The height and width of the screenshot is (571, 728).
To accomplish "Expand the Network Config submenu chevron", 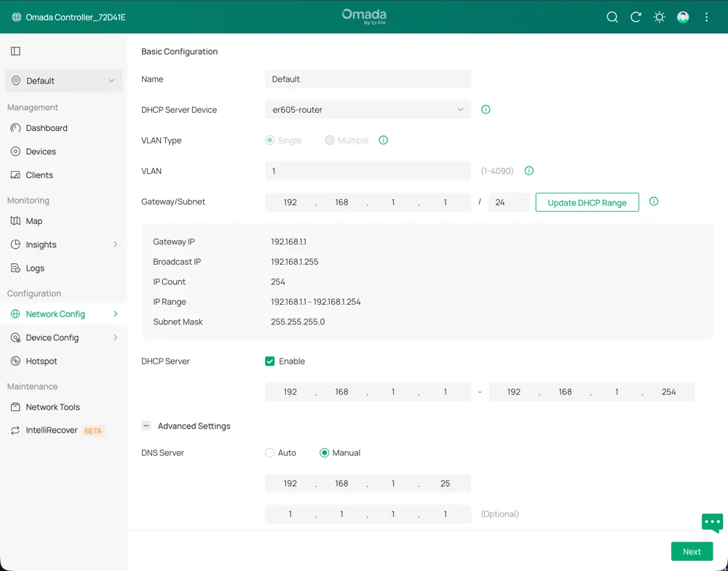I will coord(115,314).
